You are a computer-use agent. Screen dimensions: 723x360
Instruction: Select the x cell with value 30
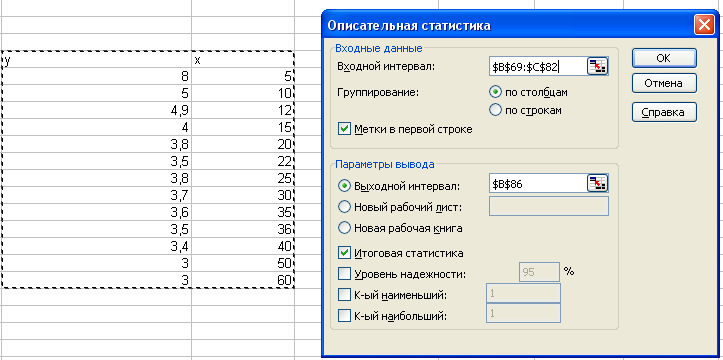click(x=243, y=195)
